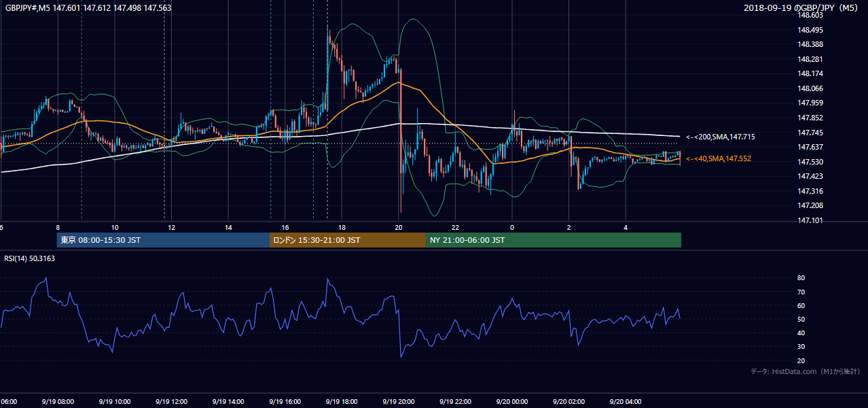Click hour label 0 below price chart
This screenshot has width=868, height=408.
pos(512,227)
